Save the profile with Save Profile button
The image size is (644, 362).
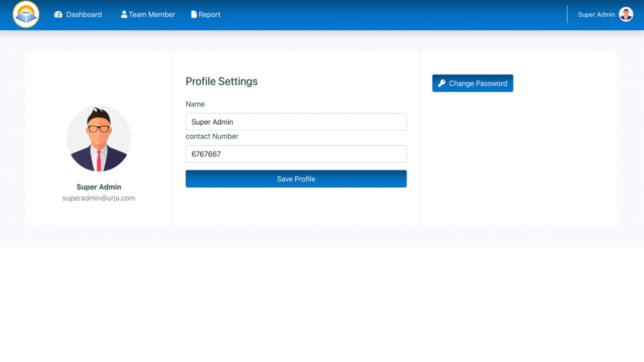tap(296, 178)
